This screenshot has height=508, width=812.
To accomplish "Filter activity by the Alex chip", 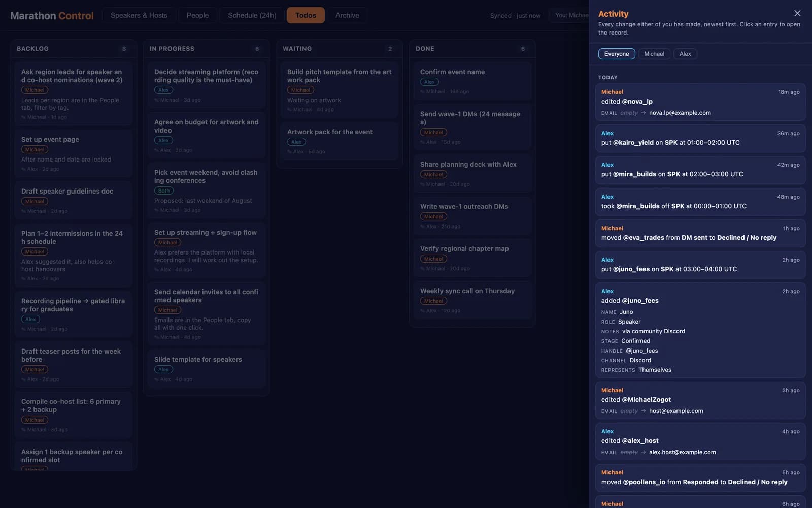I will 685,54.
